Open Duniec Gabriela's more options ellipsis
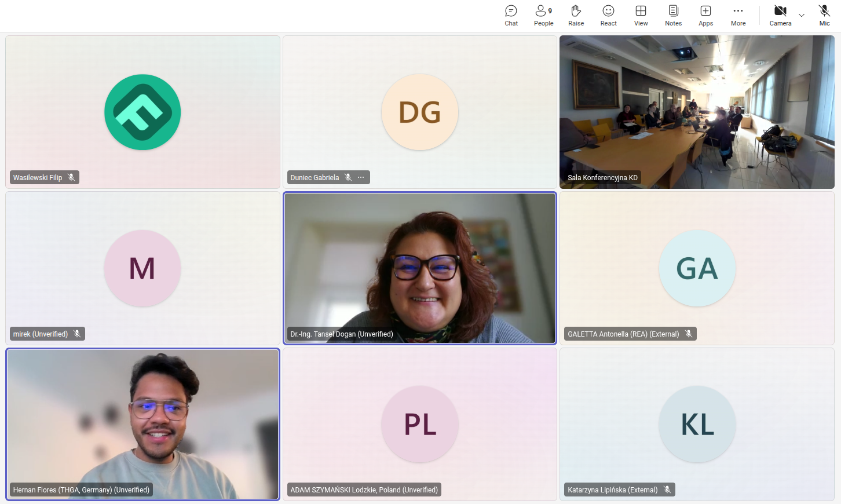This screenshot has height=504, width=841. 361,177
